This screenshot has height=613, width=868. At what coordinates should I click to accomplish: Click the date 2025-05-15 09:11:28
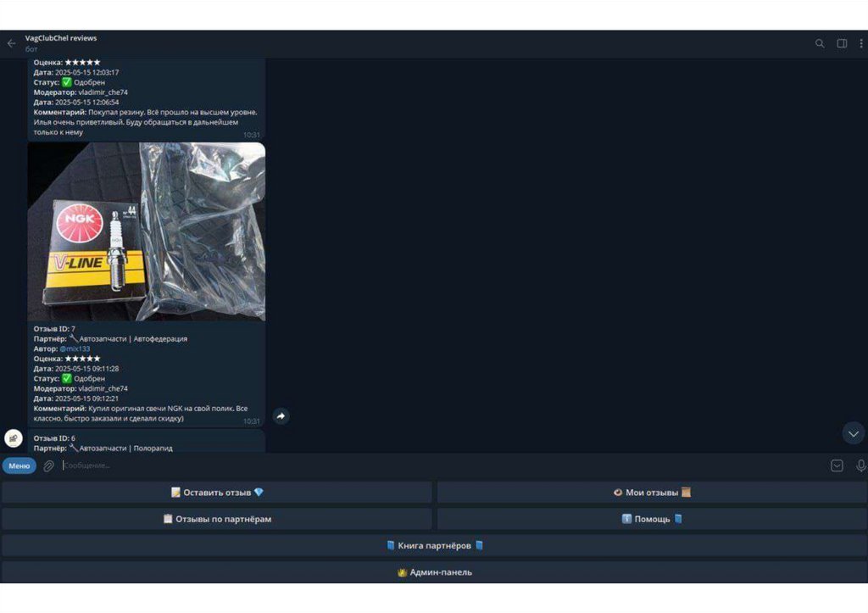(87, 369)
